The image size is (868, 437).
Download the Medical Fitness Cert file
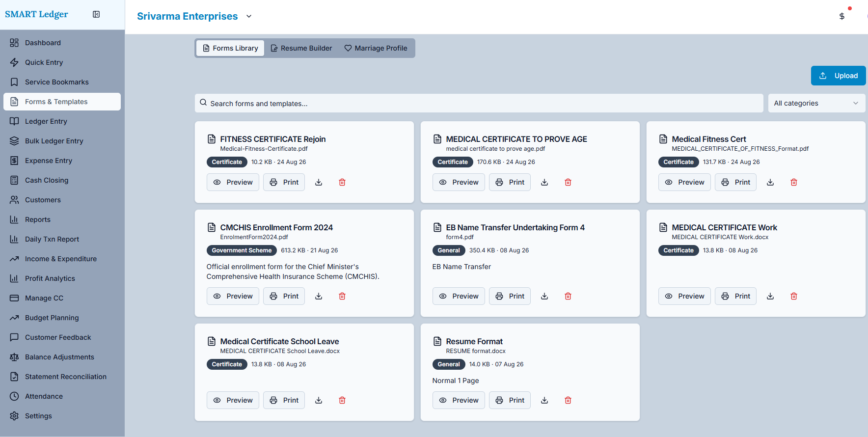[770, 182]
